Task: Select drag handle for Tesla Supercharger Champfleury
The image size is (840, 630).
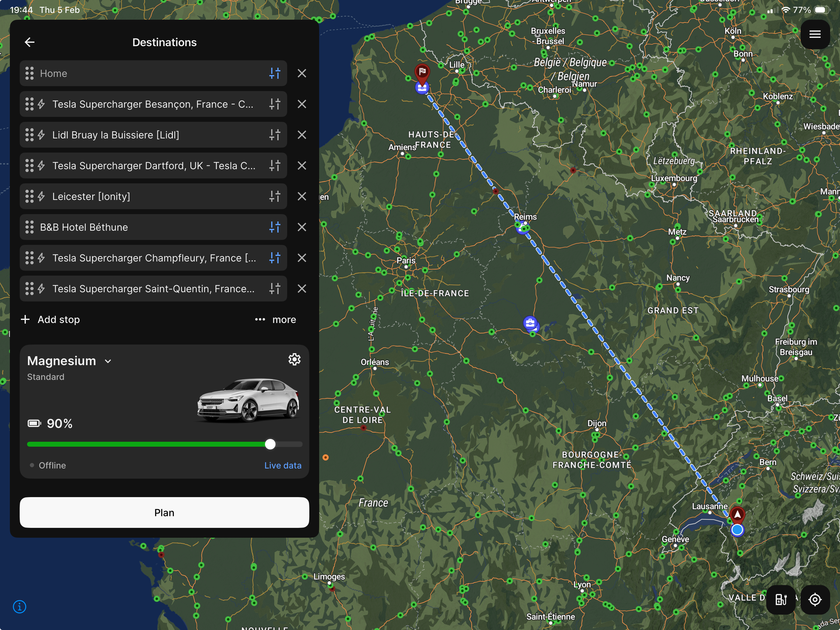Action: click(29, 258)
